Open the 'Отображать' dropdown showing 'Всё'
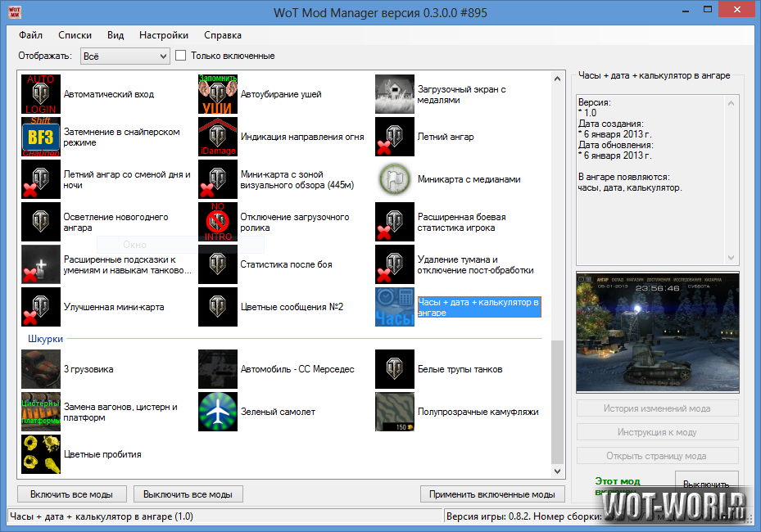The height and width of the screenshot is (532, 761). coord(125,56)
